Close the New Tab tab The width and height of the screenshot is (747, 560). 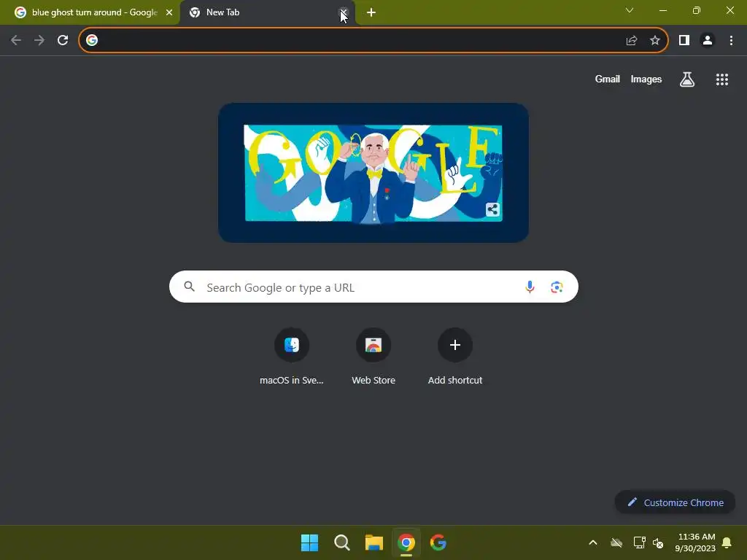click(343, 12)
